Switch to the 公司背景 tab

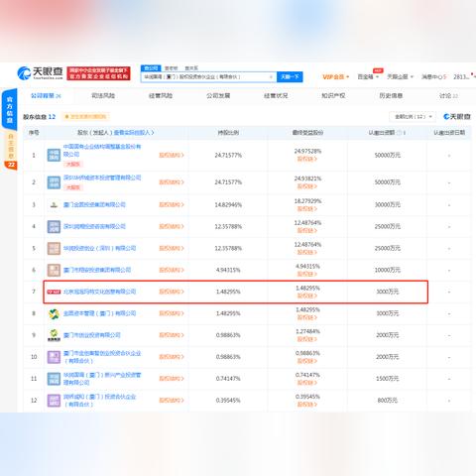point(46,96)
